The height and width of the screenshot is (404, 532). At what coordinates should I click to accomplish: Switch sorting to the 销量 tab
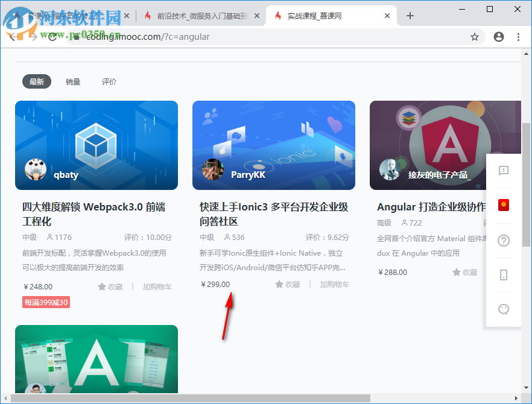point(72,81)
